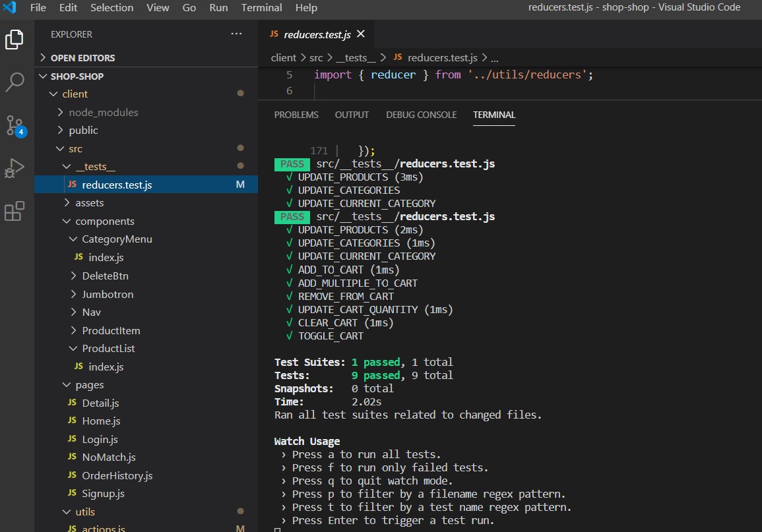Open the File menu
The height and width of the screenshot is (532, 762).
point(38,8)
